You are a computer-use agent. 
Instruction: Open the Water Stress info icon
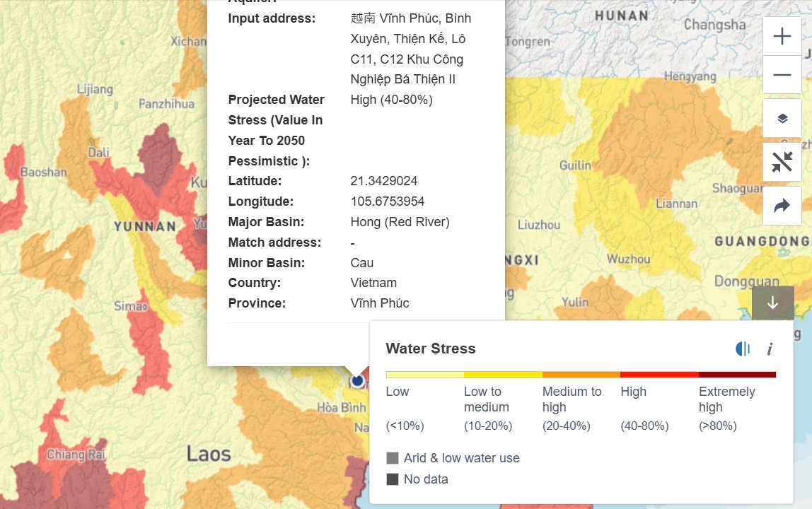tap(770, 349)
